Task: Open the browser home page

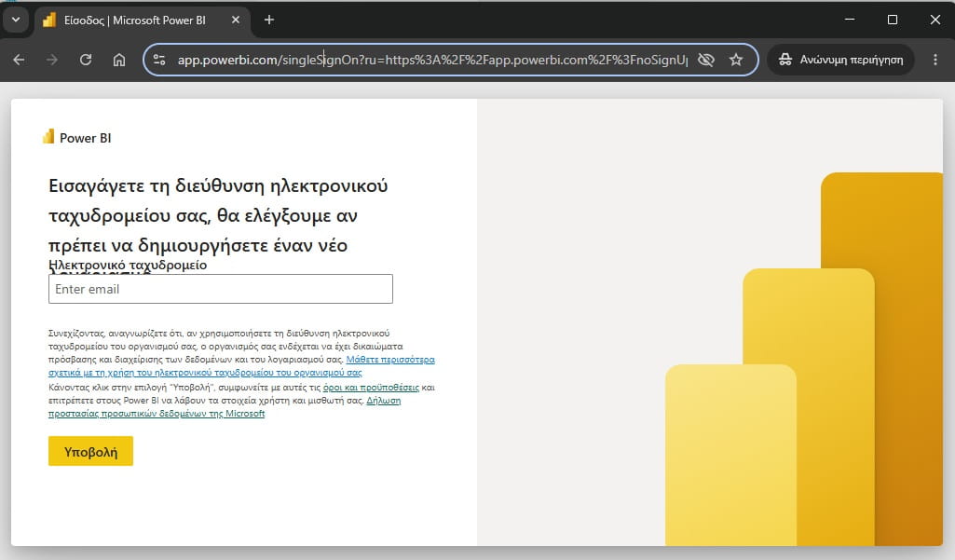Action: coord(119,60)
